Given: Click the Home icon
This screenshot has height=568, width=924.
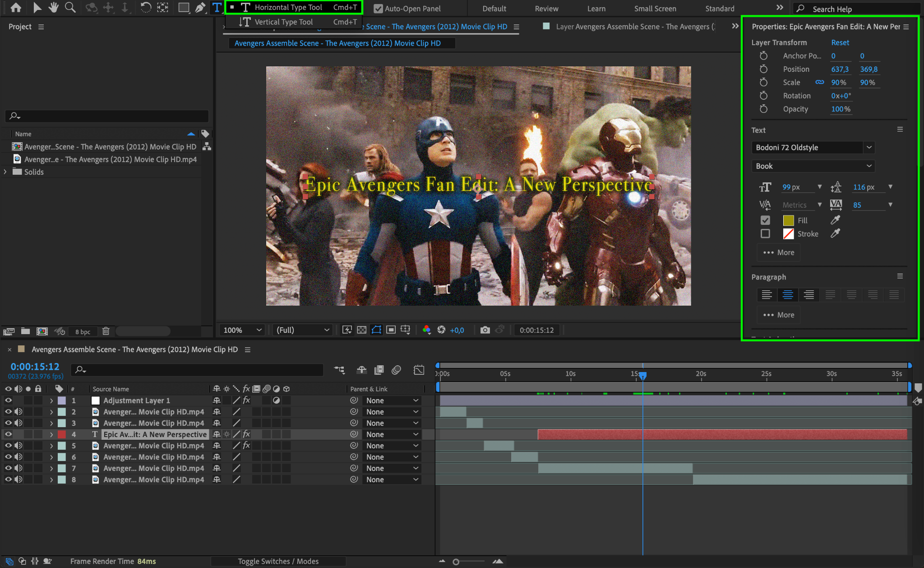Looking at the screenshot, I should click(x=16, y=7).
